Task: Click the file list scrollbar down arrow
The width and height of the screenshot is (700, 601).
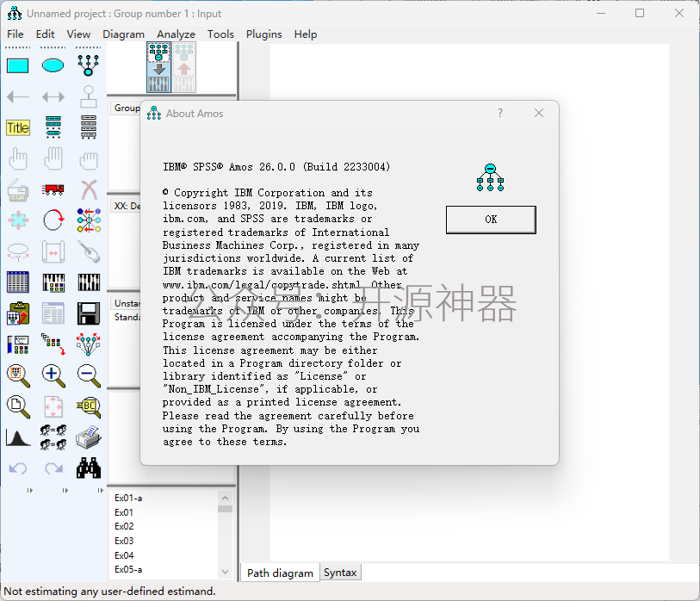Action: 225,572
